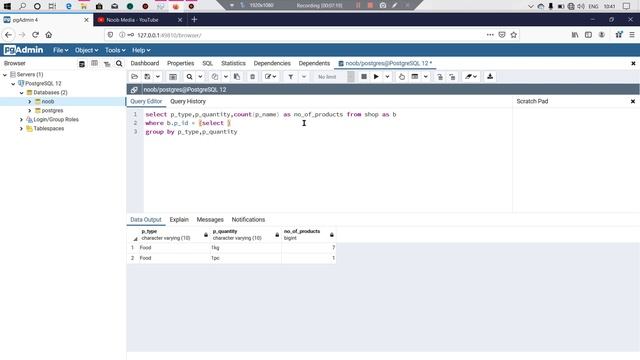Execute query with the play button
Viewport: 640px width, 360px height.
pyautogui.click(x=376, y=77)
